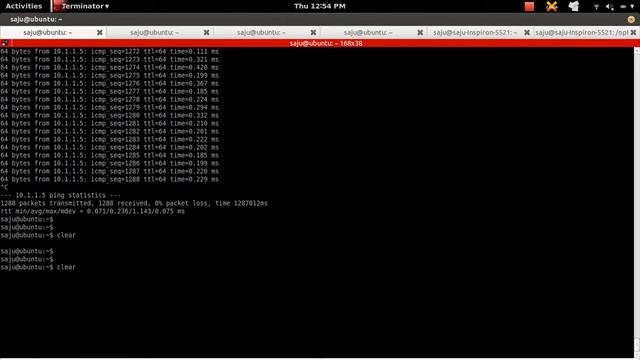Open terminal grouping icon in red titlebar
This screenshot has height=360, width=640.
5,43
